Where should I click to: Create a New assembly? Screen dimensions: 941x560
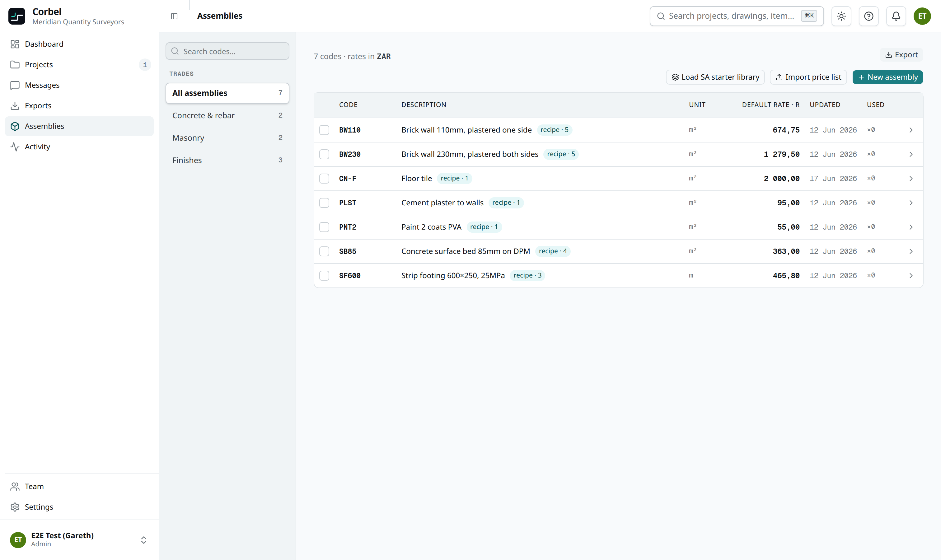(887, 77)
